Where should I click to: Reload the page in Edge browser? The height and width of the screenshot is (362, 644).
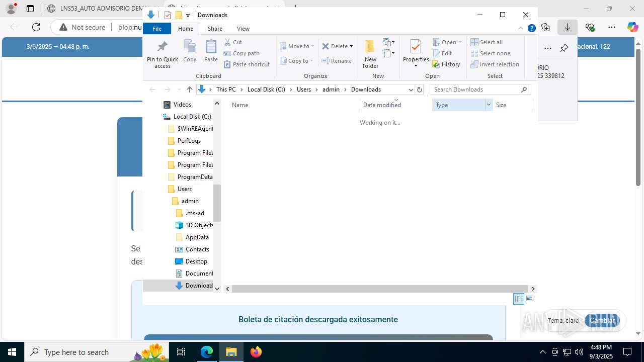point(36,27)
